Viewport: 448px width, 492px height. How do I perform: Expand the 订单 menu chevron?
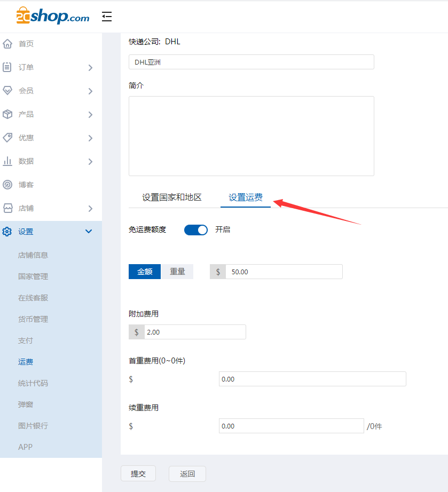click(x=90, y=67)
